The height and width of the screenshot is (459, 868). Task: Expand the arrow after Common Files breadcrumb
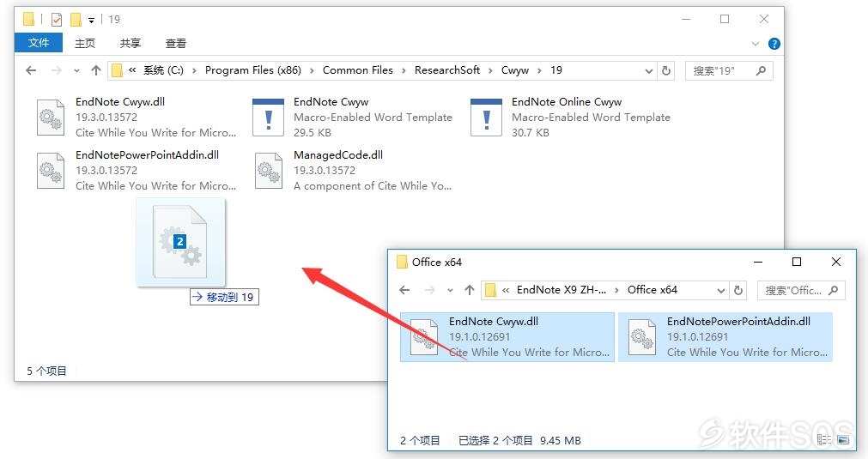404,71
